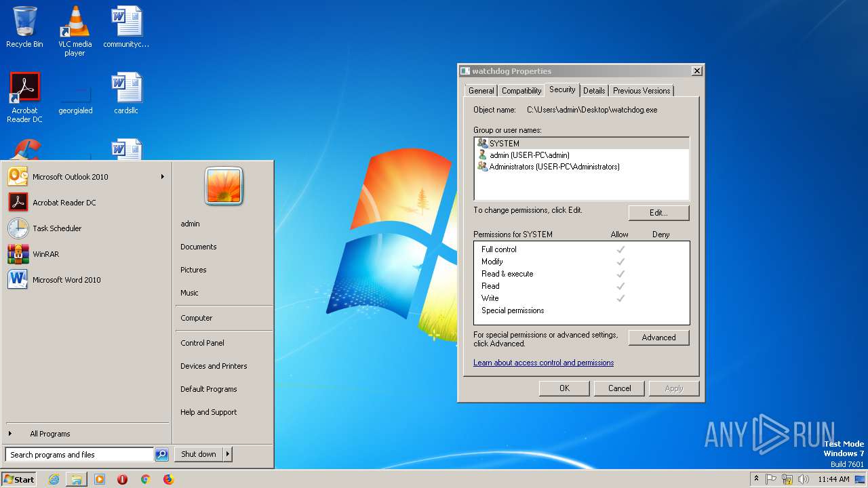Open Devices and Printers
The image size is (868, 488).
click(x=214, y=366)
